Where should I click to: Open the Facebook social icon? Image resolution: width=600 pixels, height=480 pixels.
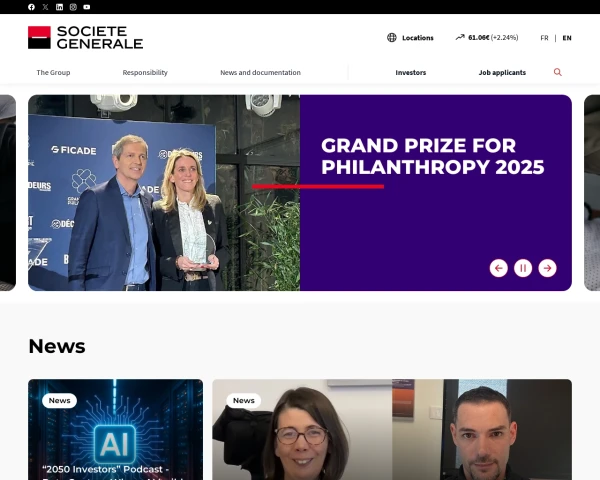pos(31,7)
